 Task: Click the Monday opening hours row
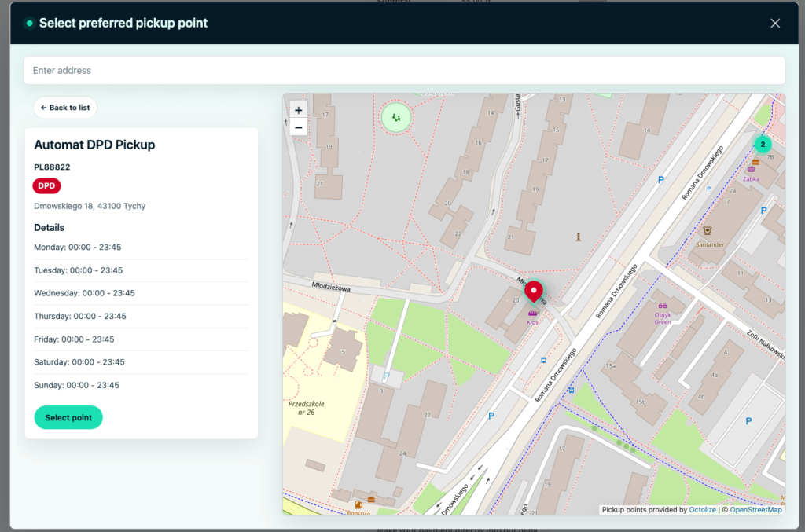click(x=142, y=248)
